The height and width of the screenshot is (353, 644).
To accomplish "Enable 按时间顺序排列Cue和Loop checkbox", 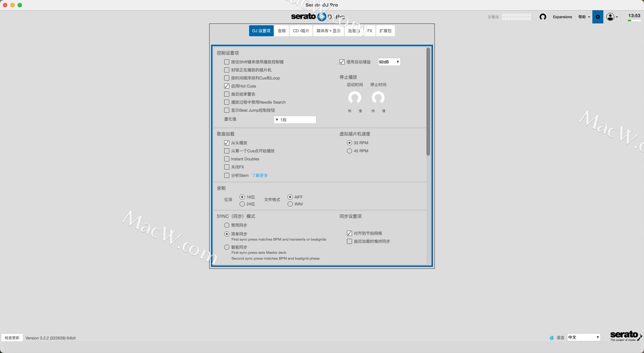I will coord(227,78).
